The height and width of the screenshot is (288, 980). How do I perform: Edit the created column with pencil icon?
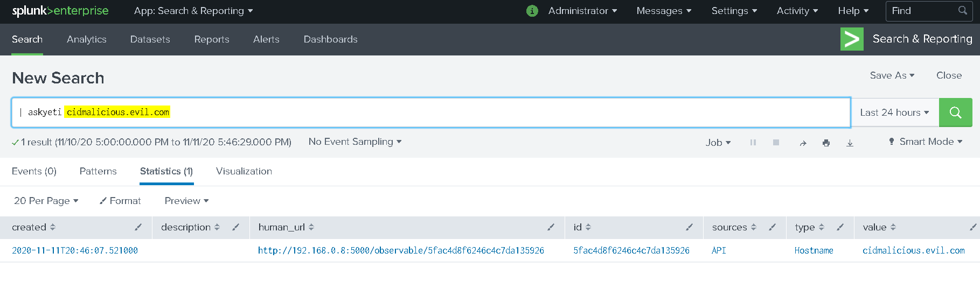[138, 227]
